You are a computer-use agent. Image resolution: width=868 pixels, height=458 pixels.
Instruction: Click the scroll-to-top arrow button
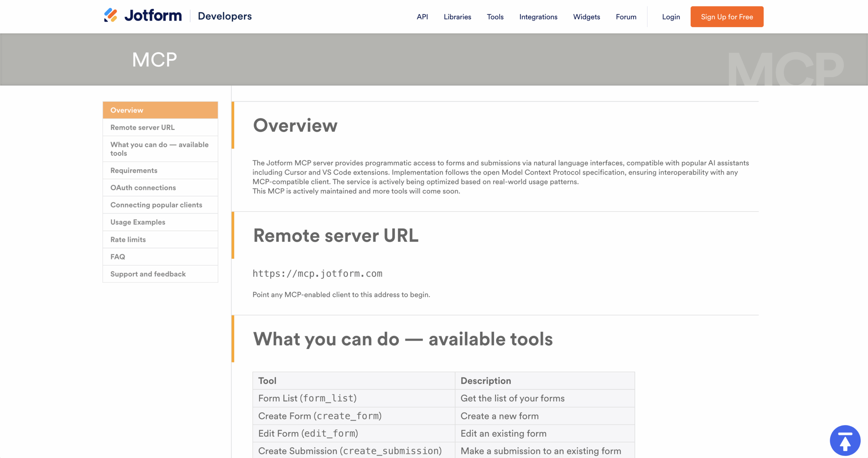[845, 440]
